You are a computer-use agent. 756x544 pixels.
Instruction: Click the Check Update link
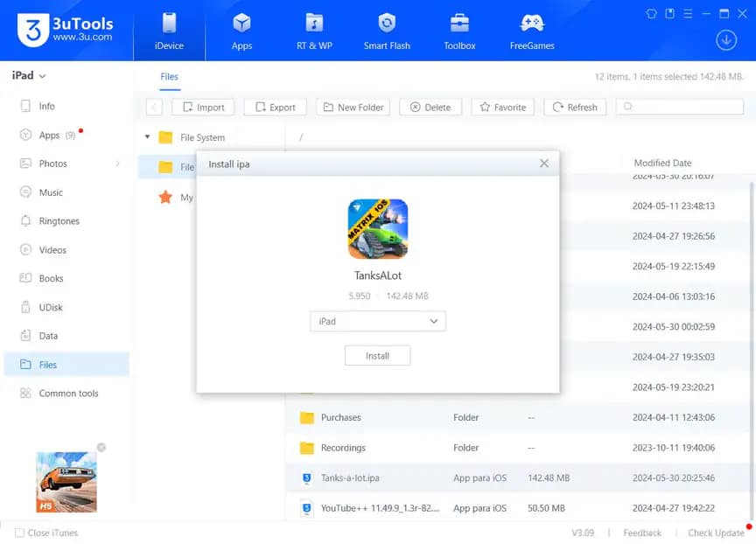pyautogui.click(x=716, y=533)
